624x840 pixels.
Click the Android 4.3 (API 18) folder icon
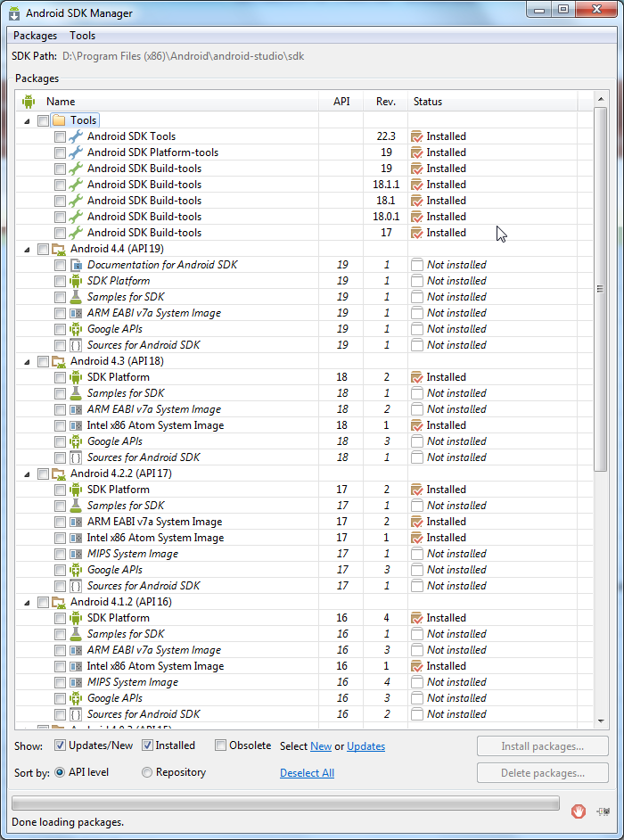[x=59, y=361]
